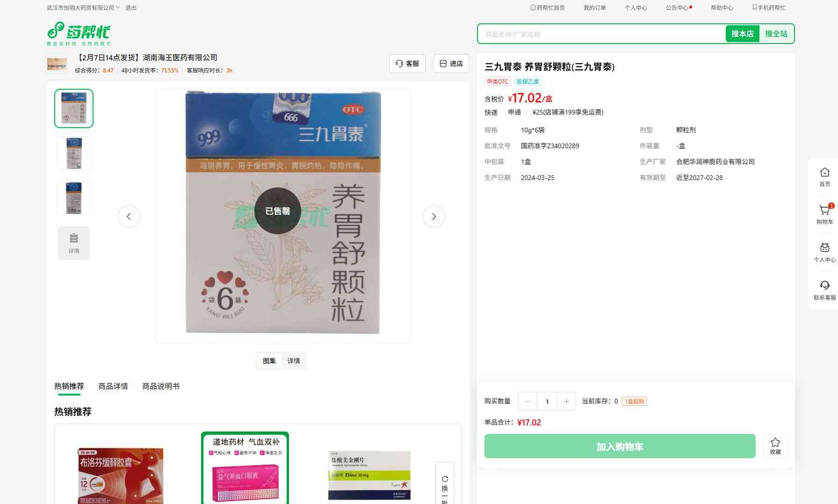838x504 pixels.
Task: Go to previous product image arrow
Action: [129, 216]
